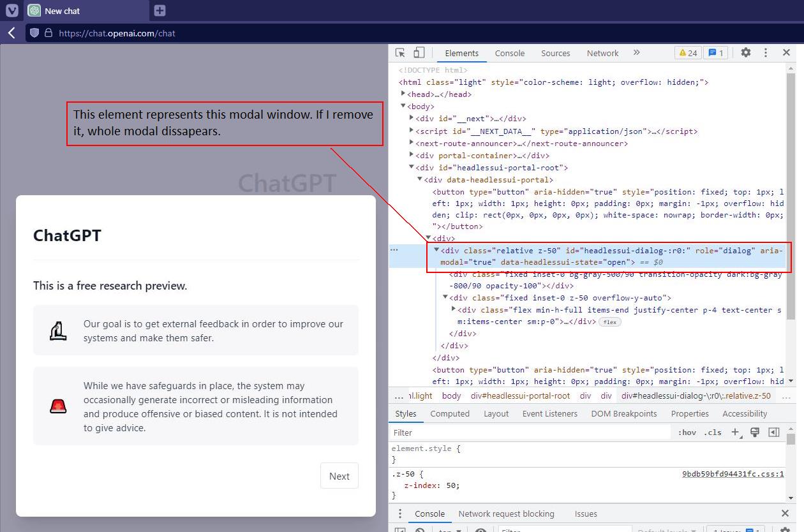Open DevTools settings gear

pyautogui.click(x=745, y=53)
